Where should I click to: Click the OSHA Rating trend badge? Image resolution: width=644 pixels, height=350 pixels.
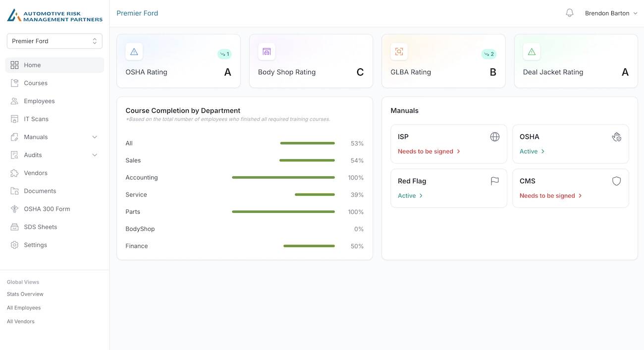coord(224,54)
